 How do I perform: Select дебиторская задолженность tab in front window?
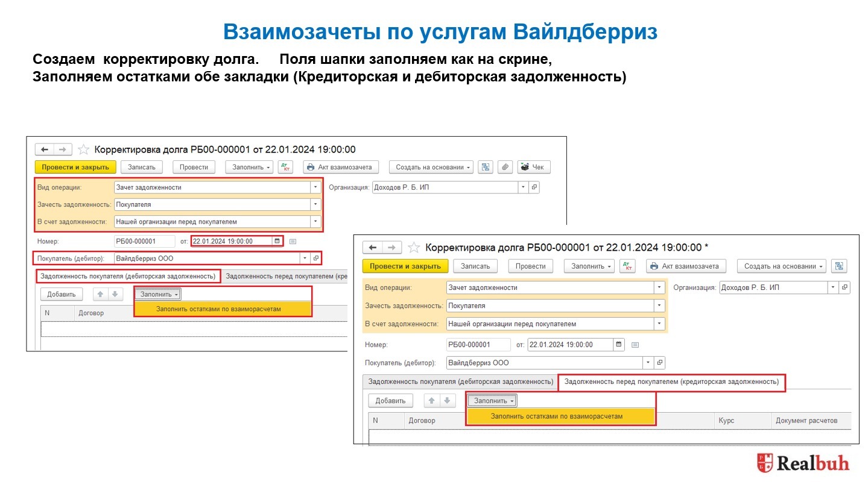(461, 382)
